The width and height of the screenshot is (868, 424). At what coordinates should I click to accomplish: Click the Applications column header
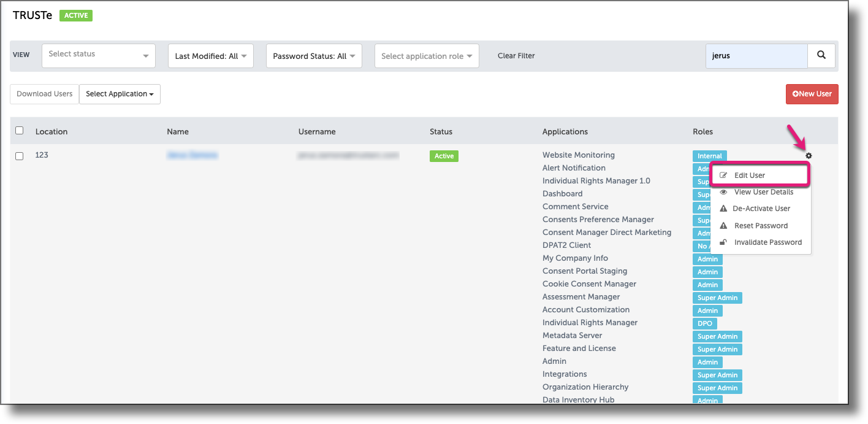565,131
